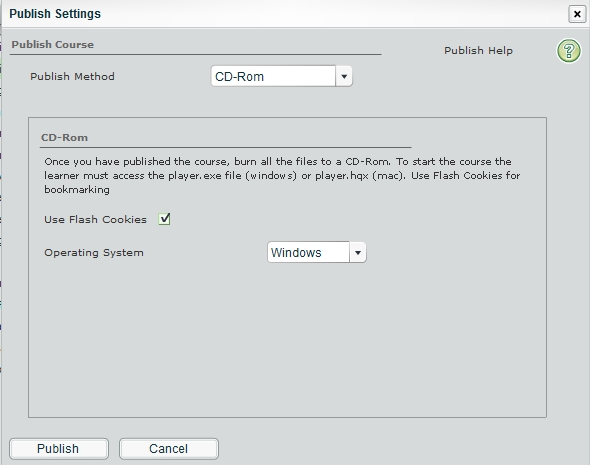Cancel the publish settings
The width and height of the screenshot is (590, 465).
pyautogui.click(x=169, y=448)
